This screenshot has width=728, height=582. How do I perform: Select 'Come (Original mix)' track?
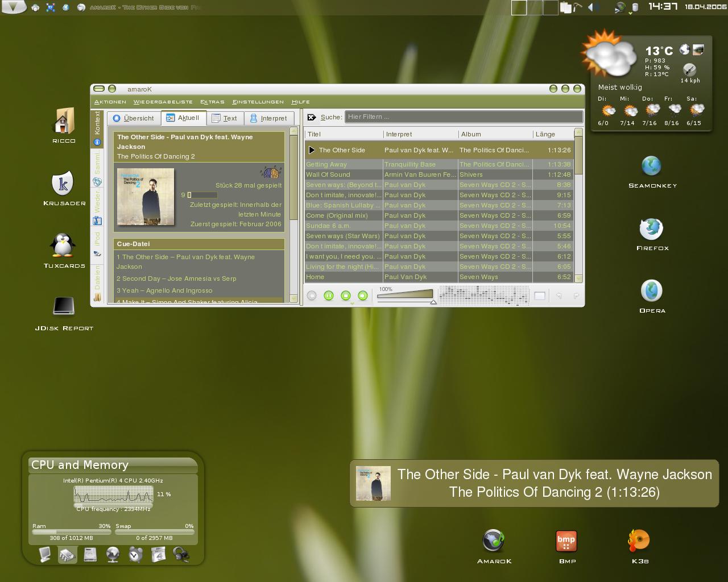tap(439, 215)
